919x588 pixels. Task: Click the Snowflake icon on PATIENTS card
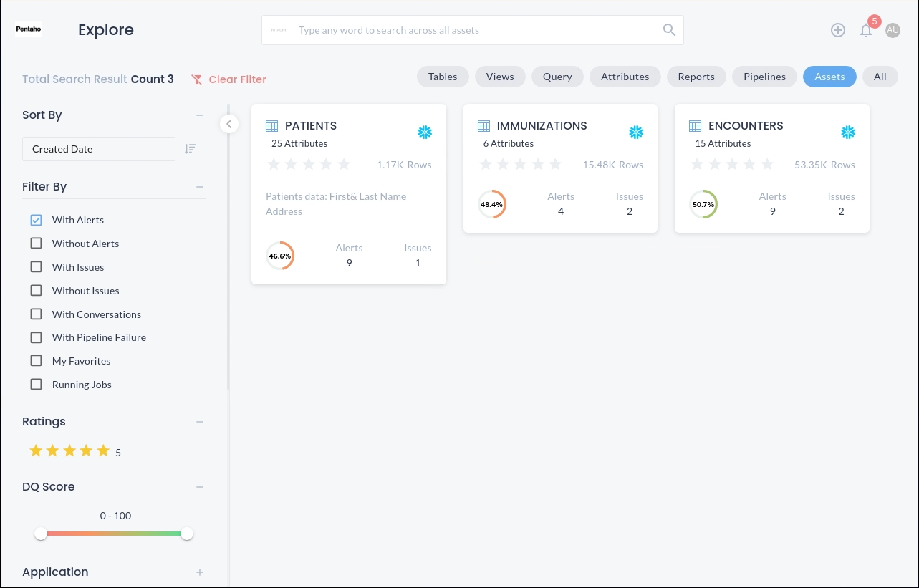[425, 132]
